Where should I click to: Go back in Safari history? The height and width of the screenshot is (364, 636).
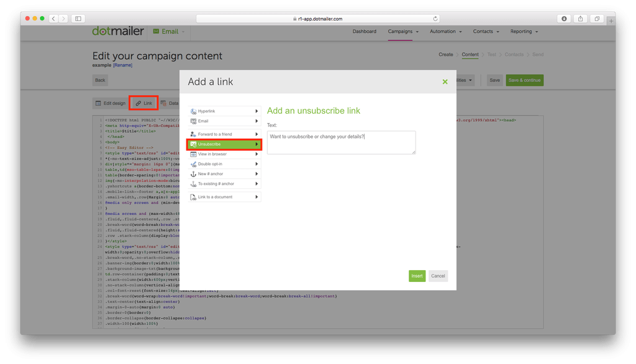(x=53, y=19)
